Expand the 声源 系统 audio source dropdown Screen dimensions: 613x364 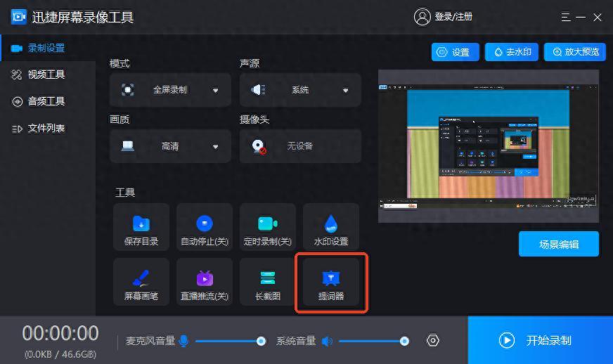tap(300, 90)
